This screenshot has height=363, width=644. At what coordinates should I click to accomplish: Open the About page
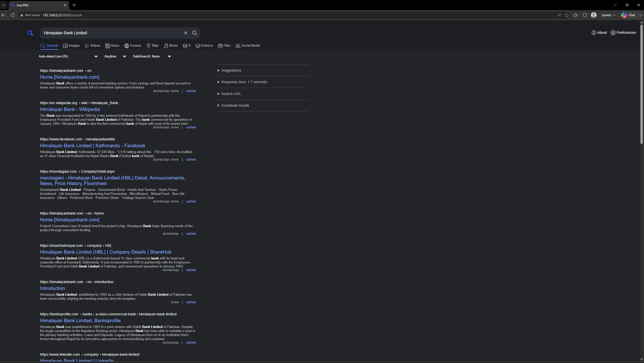pyautogui.click(x=599, y=33)
